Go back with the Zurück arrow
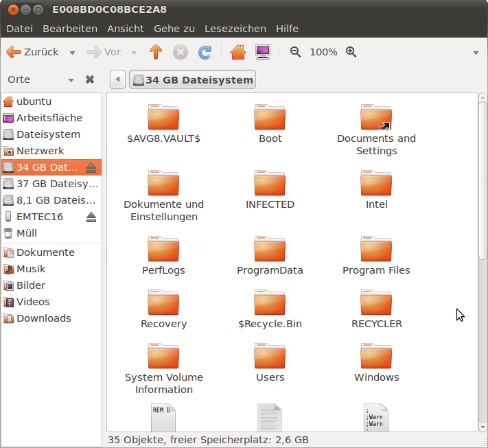The image size is (488, 448). coord(32,52)
